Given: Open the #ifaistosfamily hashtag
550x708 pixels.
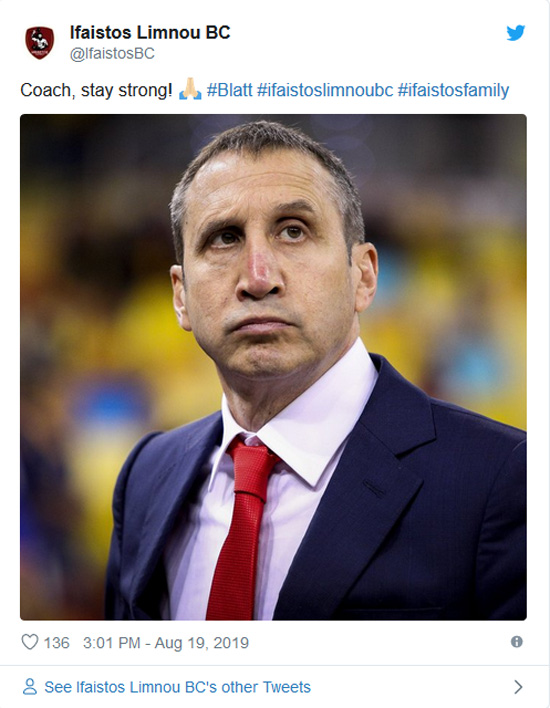Looking at the screenshot, I should click(x=453, y=90).
